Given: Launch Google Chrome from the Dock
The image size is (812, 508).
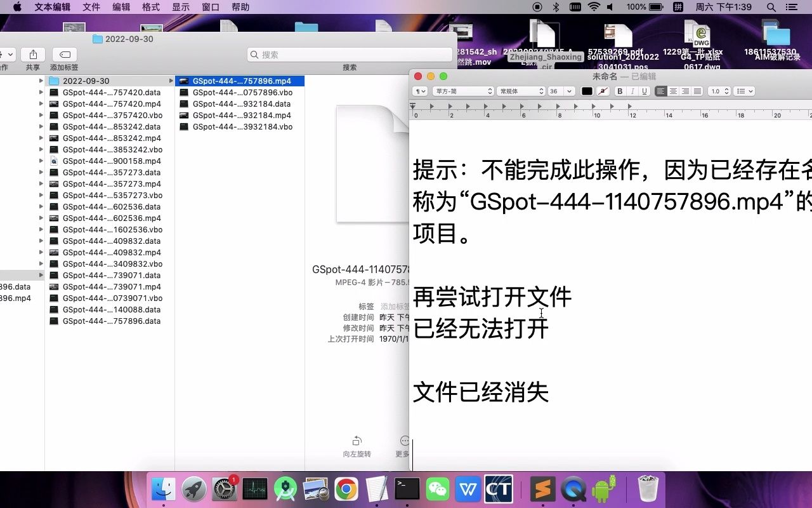Looking at the screenshot, I should click(x=346, y=489).
